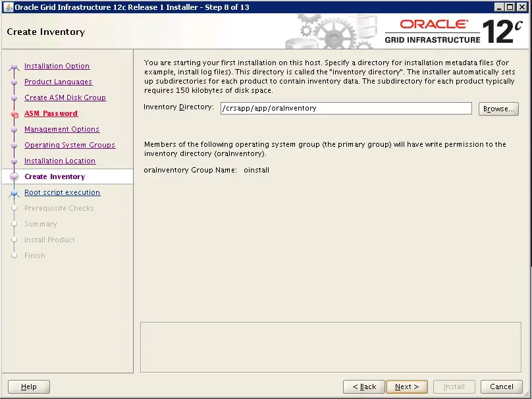Viewport: 532px width, 399px height.
Task: Open Create ASM Disk Group step
Action: tap(65, 97)
